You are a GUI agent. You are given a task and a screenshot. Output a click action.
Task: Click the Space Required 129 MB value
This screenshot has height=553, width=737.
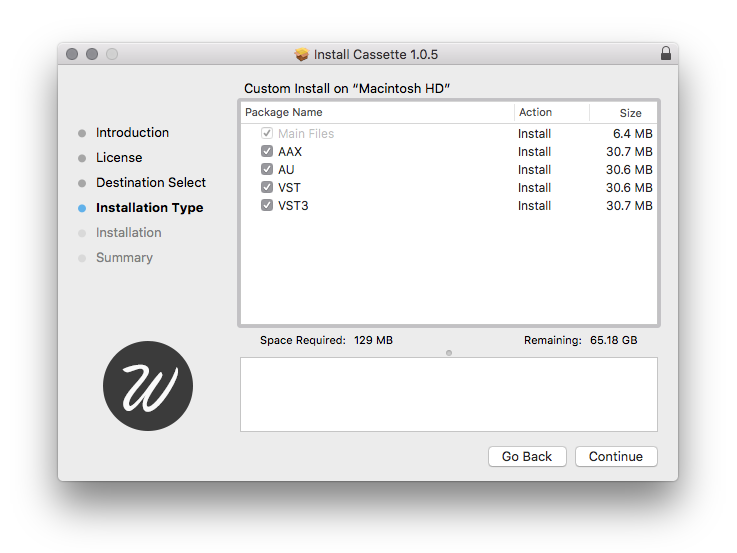pos(373,340)
